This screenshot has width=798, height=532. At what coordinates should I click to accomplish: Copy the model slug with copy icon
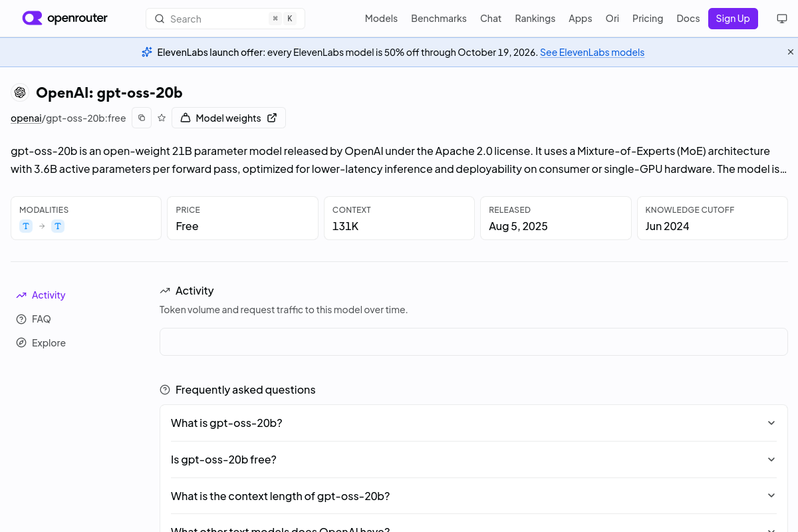coord(142,118)
